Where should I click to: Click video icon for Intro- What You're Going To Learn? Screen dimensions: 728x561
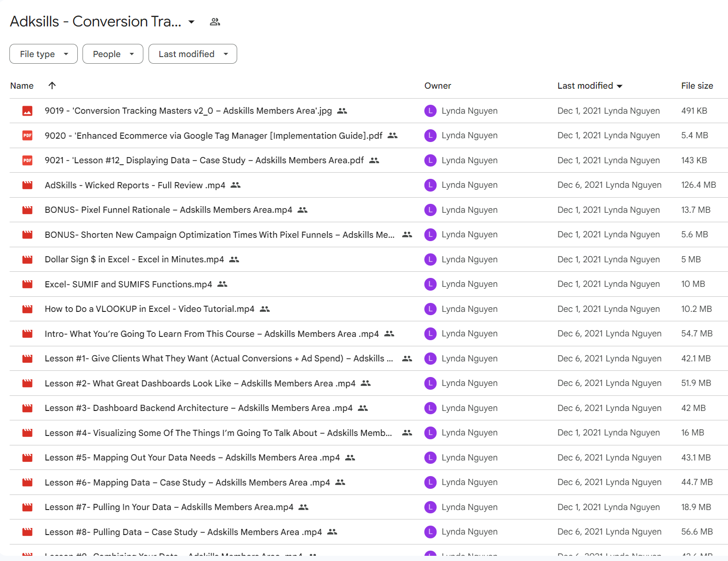coord(27,334)
